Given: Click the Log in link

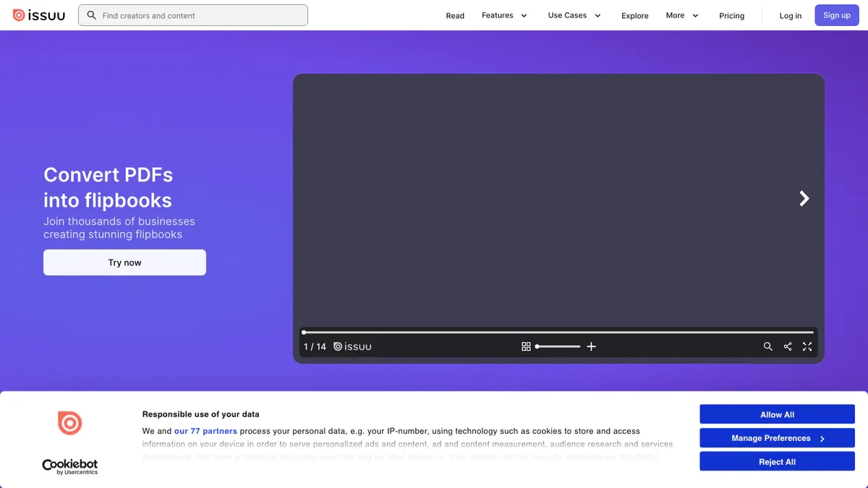Looking at the screenshot, I should (791, 15).
